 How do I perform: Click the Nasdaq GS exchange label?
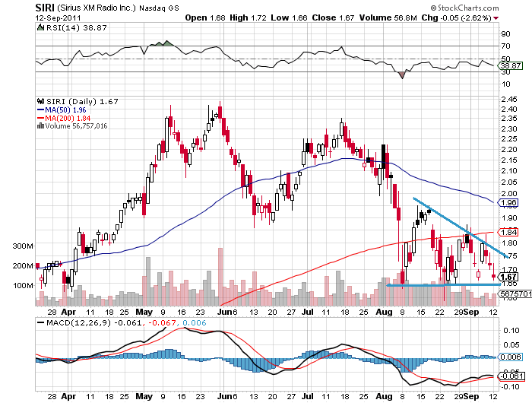click(x=159, y=8)
